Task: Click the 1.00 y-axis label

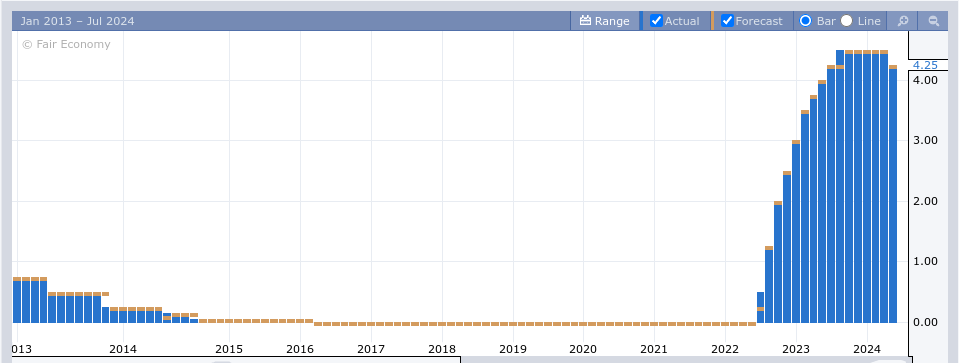Action: point(925,261)
